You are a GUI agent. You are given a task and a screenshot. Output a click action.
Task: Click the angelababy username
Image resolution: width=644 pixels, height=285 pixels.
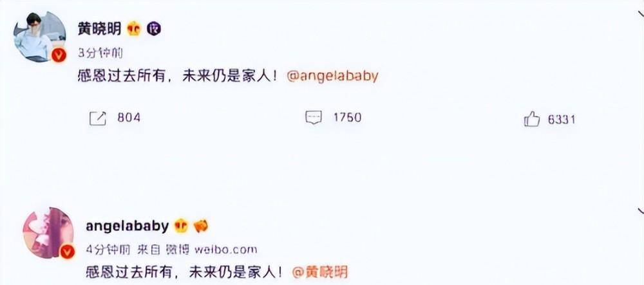(128, 226)
